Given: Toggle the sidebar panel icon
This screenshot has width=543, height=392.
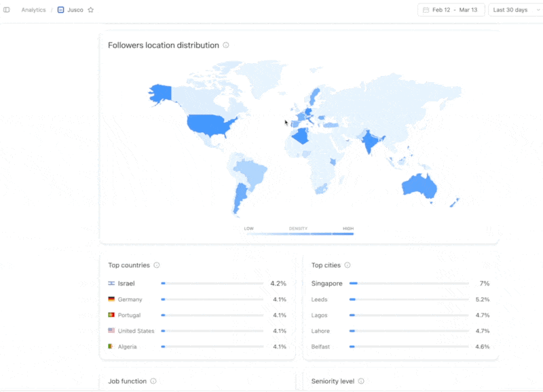Looking at the screenshot, I should [7, 10].
